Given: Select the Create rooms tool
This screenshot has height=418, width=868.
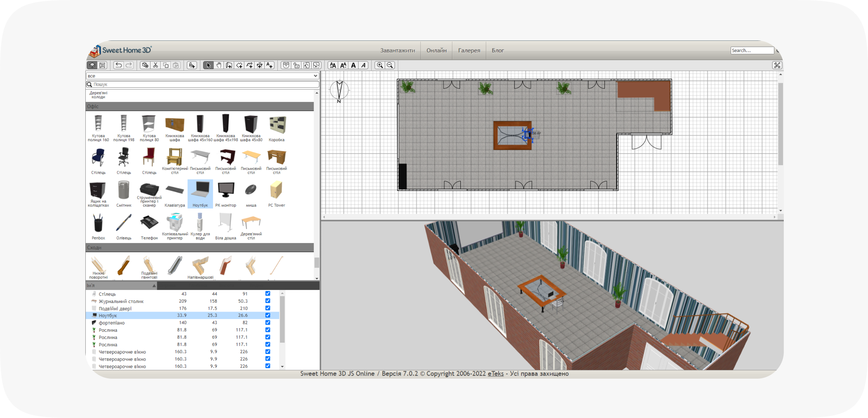Looking at the screenshot, I should tap(239, 65).
